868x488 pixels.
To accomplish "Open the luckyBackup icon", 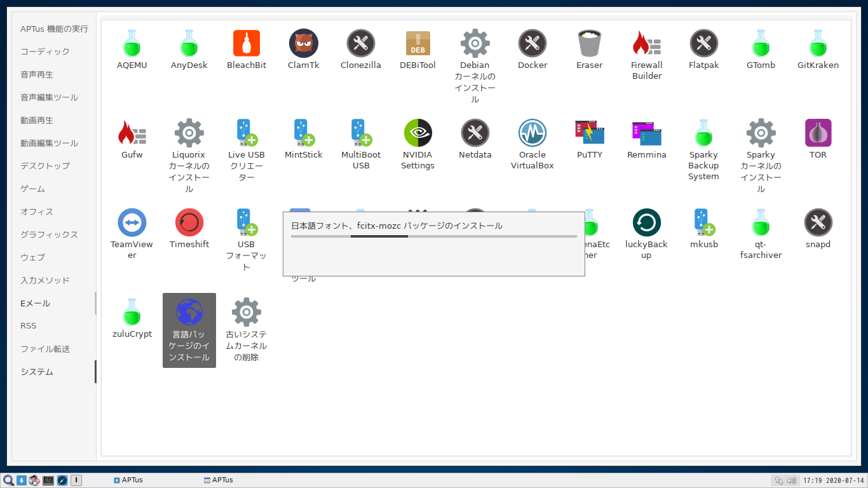I will [647, 222].
